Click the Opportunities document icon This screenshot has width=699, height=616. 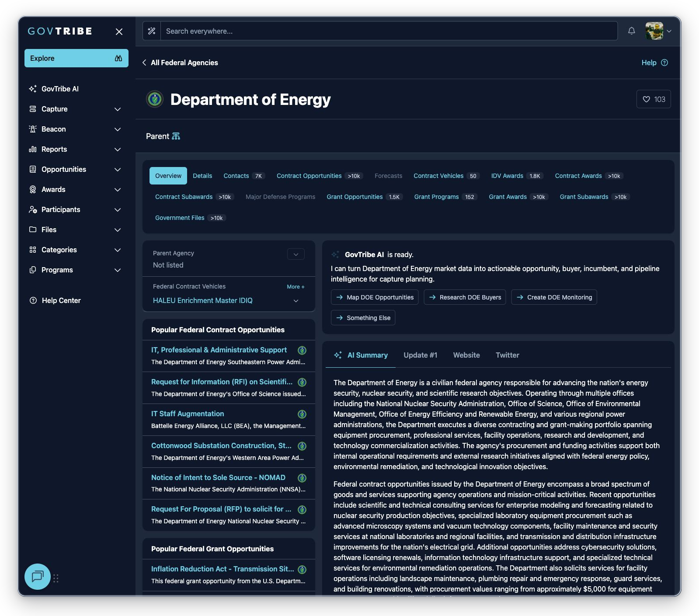[33, 169]
